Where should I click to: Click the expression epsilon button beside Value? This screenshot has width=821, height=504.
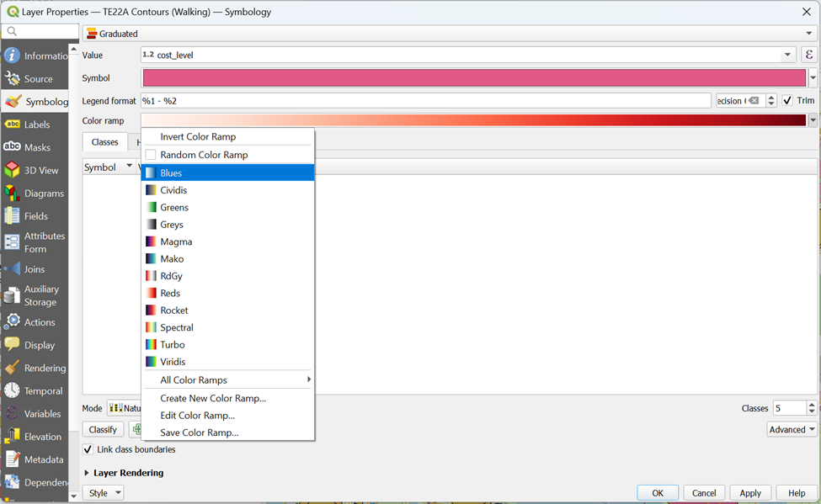(x=809, y=55)
